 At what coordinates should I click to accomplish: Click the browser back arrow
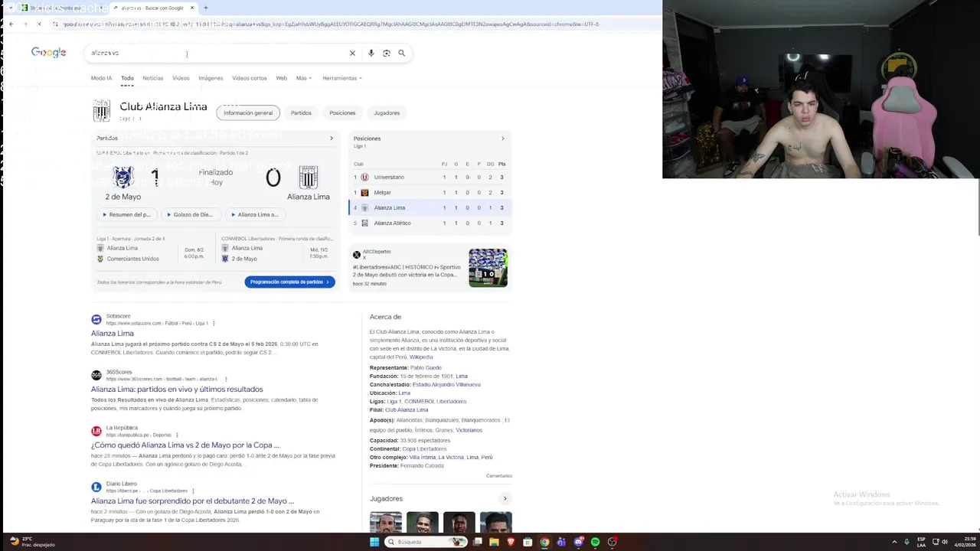[11, 24]
